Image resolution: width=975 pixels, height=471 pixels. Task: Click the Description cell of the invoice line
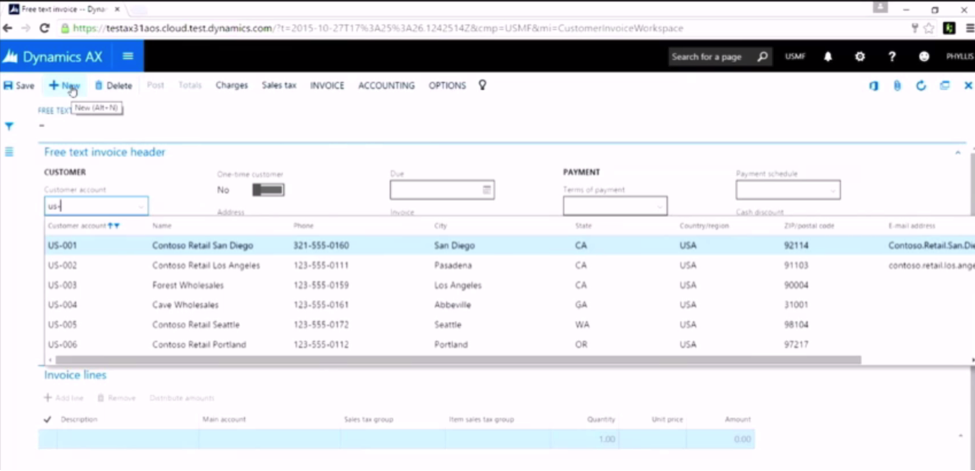click(x=127, y=439)
